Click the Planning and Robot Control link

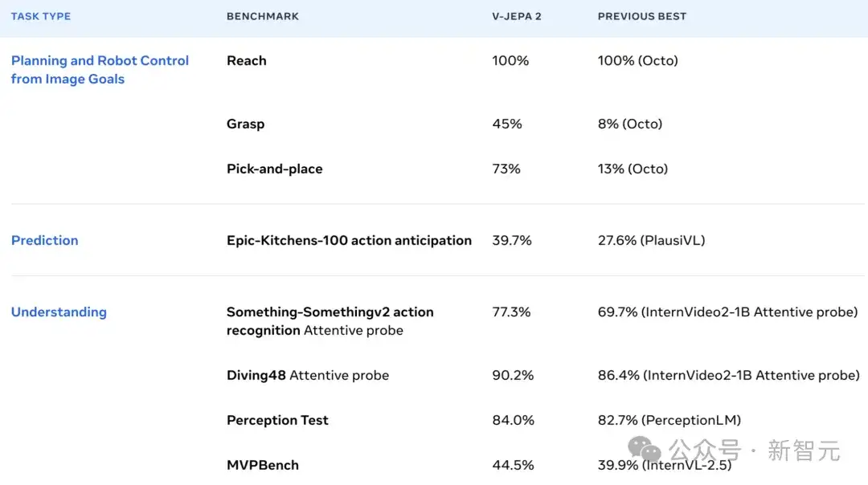[100, 70]
